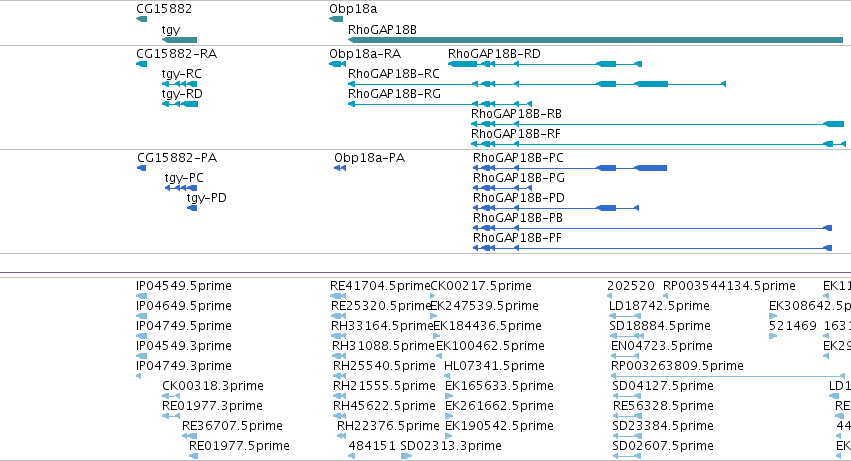This screenshot has height=461, width=851.
Task: Select the RhoGAP18B-PF protein label
Action: pos(517,238)
